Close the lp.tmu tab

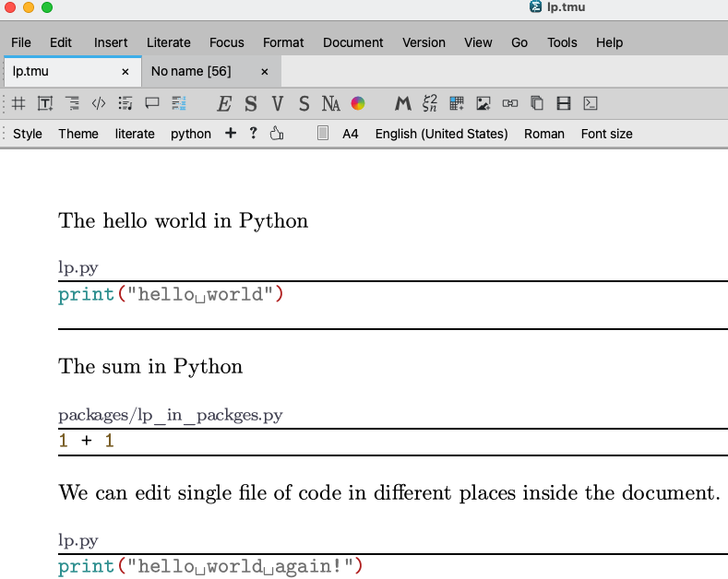[125, 72]
